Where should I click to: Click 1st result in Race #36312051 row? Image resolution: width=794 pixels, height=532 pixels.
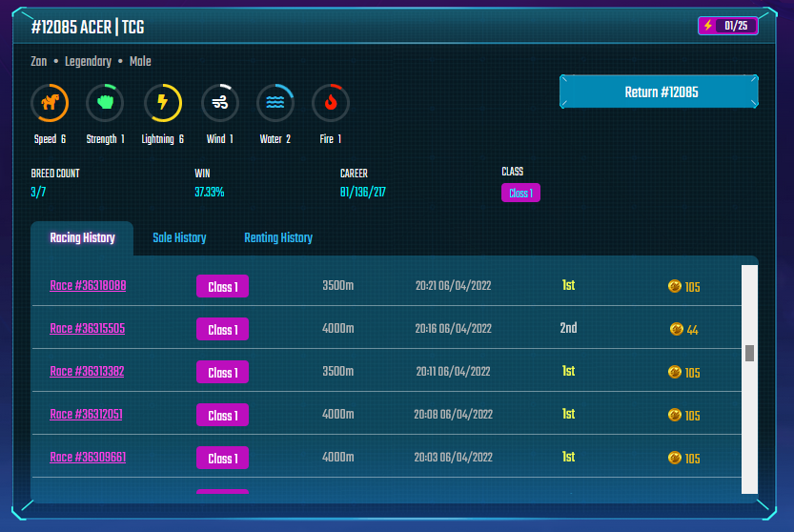tap(568, 414)
